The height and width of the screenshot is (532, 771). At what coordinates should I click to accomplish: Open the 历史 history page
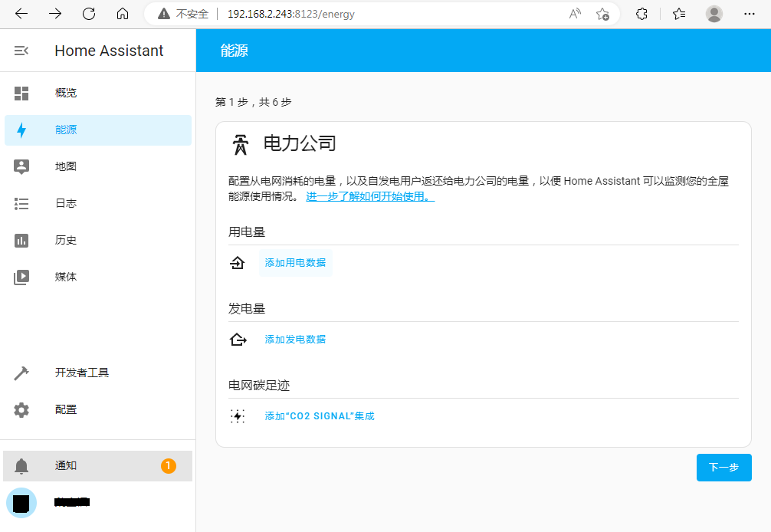[66, 241]
